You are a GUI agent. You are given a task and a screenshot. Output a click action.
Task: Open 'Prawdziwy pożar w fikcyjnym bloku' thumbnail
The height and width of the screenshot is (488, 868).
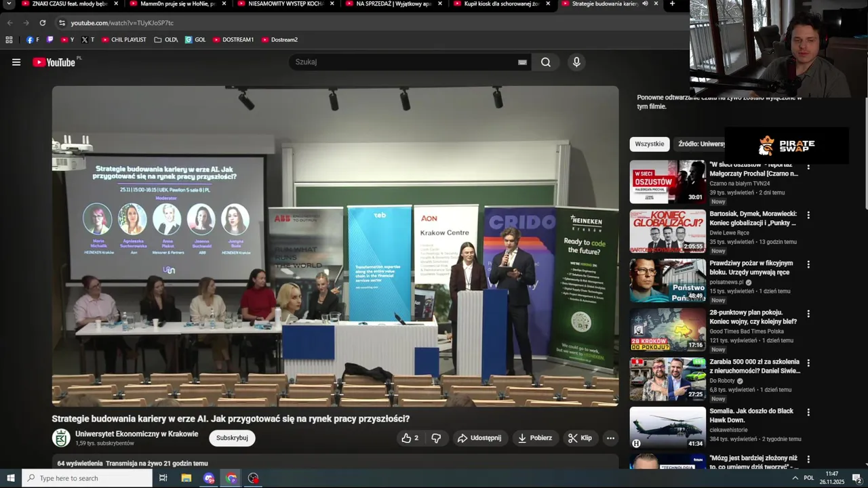(668, 281)
